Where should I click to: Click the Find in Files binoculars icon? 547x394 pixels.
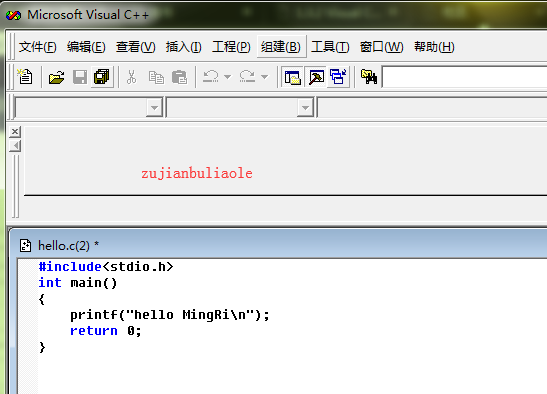(x=369, y=77)
